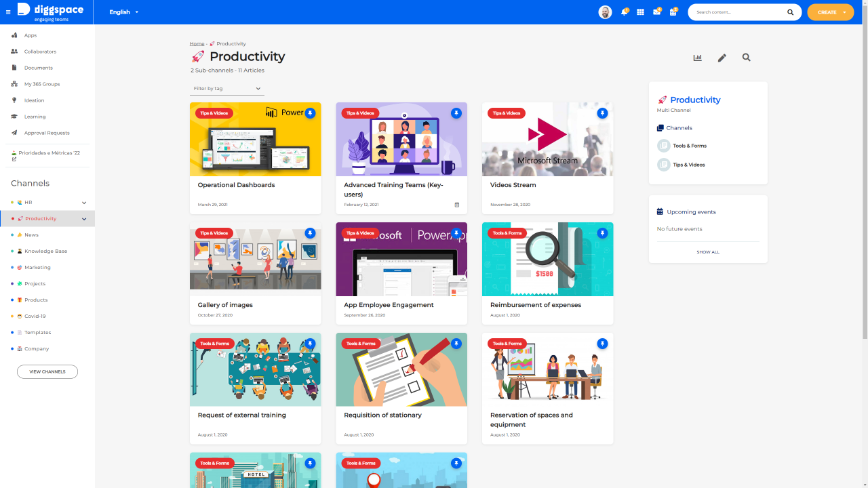Toggle pin on Request of external training card

coord(310,344)
